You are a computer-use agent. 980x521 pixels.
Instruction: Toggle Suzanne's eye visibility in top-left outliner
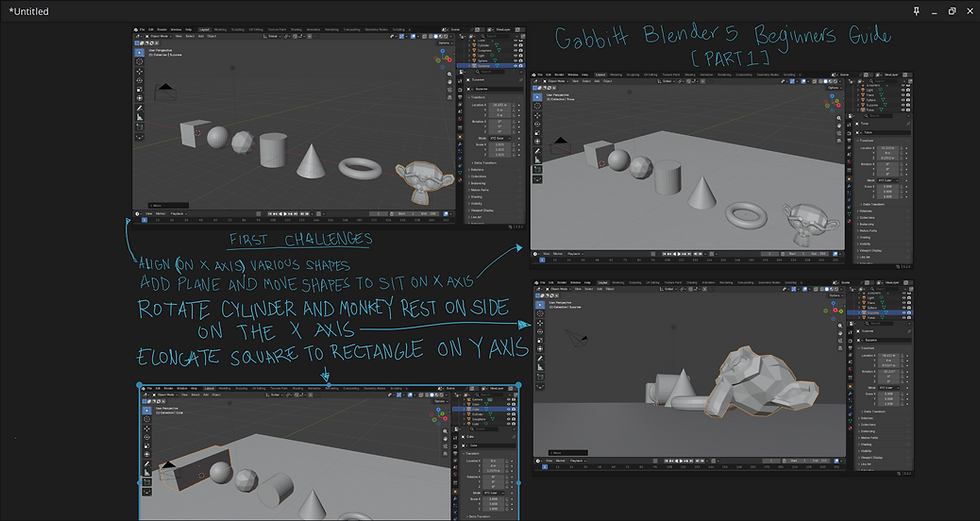point(516,66)
